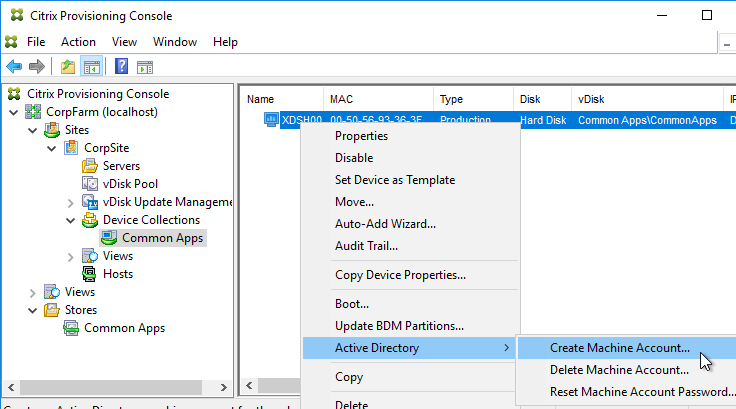Sort by the MAC column header
736x409 pixels.
click(x=378, y=99)
